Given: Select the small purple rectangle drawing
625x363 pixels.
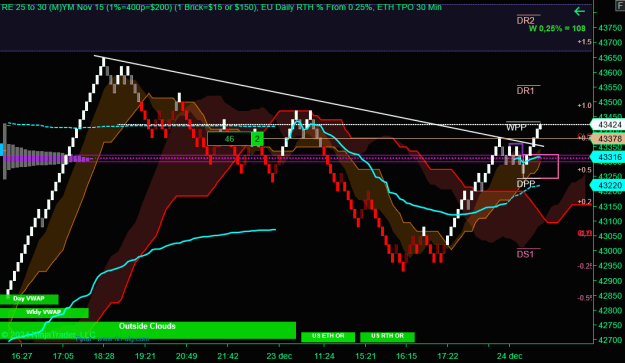Looking at the screenshot, I should pyautogui.click(x=516, y=150).
